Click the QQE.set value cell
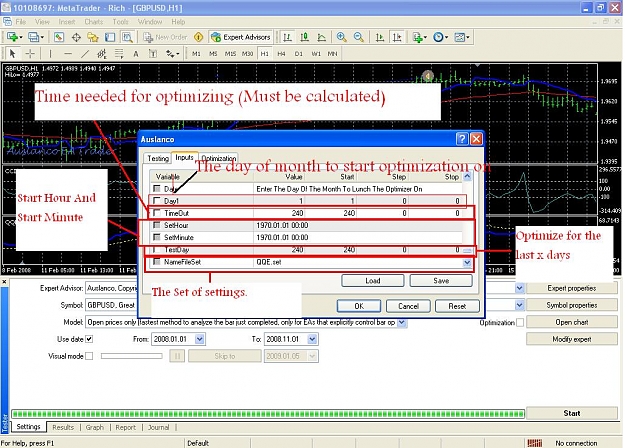This screenshot has width=625, height=448. (358, 262)
